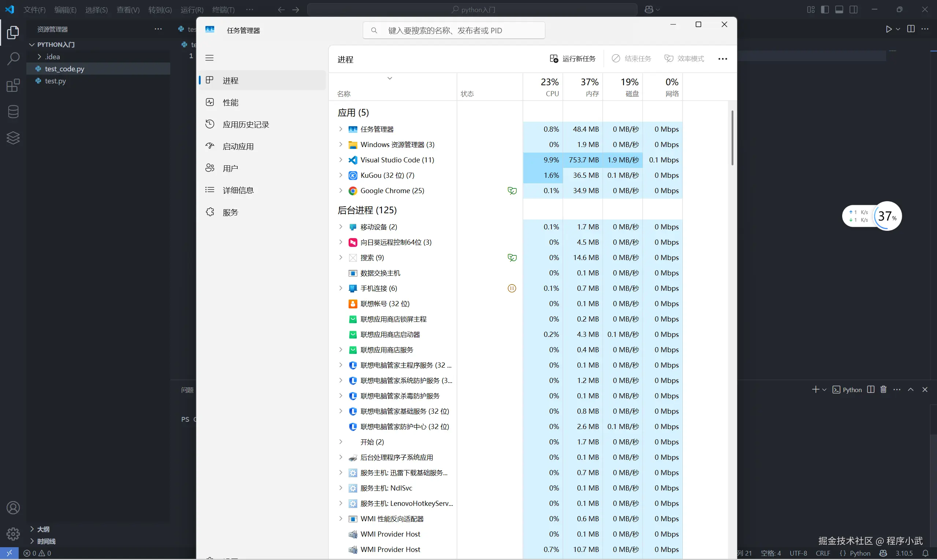This screenshot has height=560, width=937.
Task: Toggle Task Manager hamburger navigation menu
Action: [209, 58]
